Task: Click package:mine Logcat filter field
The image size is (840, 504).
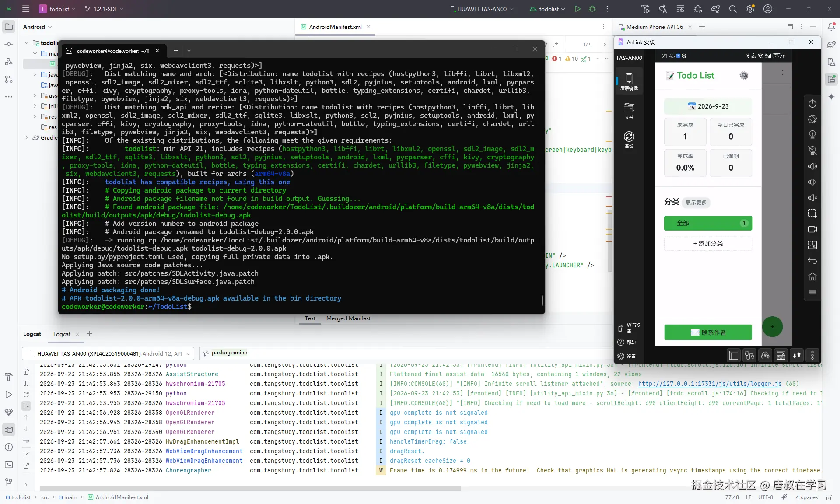Action: click(x=407, y=353)
